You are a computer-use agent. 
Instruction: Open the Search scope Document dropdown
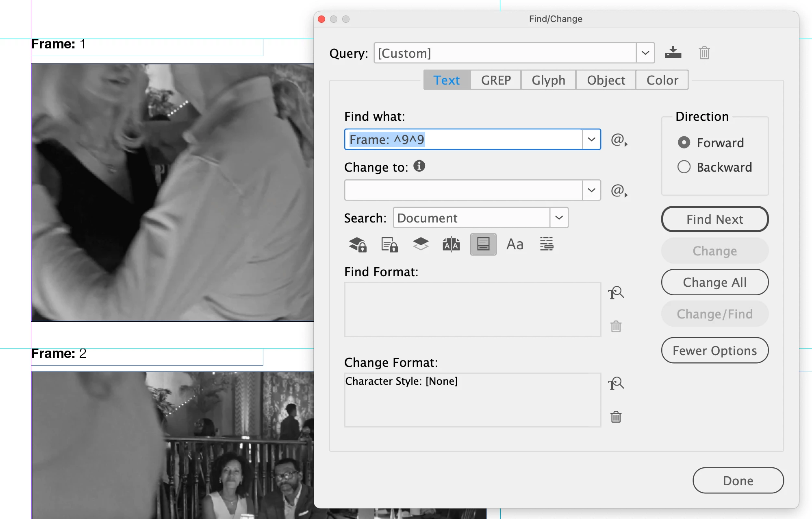pyautogui.click(x=559, y=218)
